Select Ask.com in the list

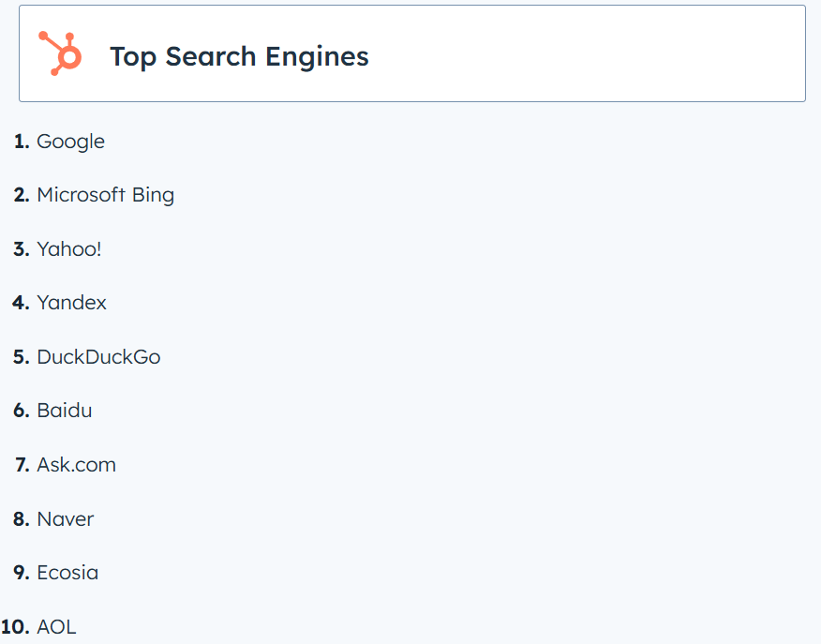(x=76, y=465)
